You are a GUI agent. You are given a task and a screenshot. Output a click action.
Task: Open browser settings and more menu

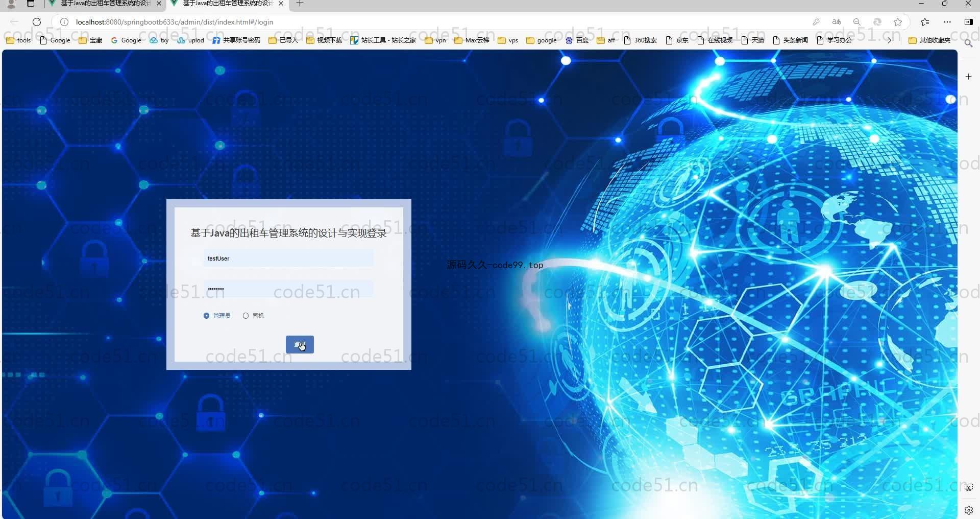[x=947, y=22]
